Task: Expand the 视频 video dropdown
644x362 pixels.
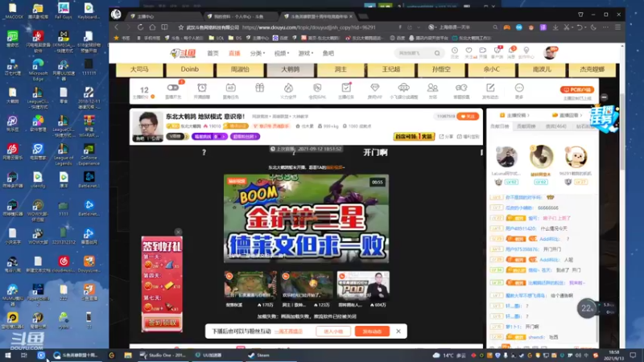Action: click(x=281, y=53)
